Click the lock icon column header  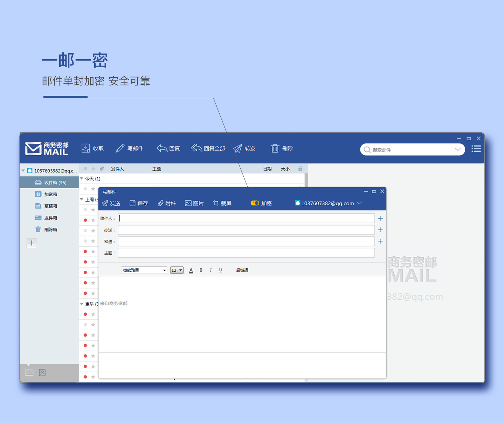point(300,169)
